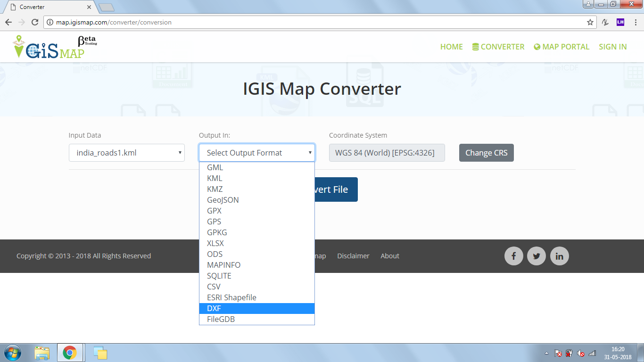This screenshot has width=644, height=362.
Task: Choose GPS output format
Action: pos(257,222)
